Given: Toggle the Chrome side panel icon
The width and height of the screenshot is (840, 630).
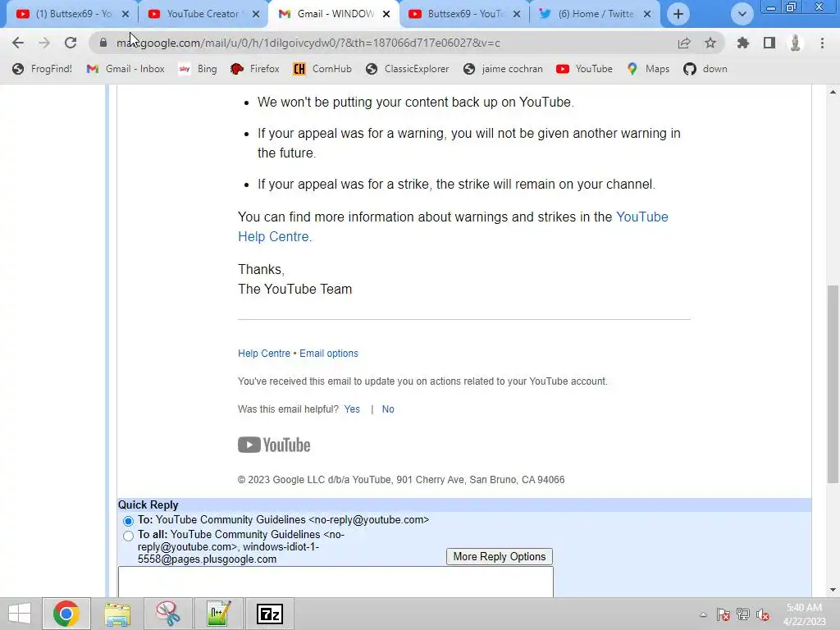Looking at the screenshot, I should tap(769, 43).
